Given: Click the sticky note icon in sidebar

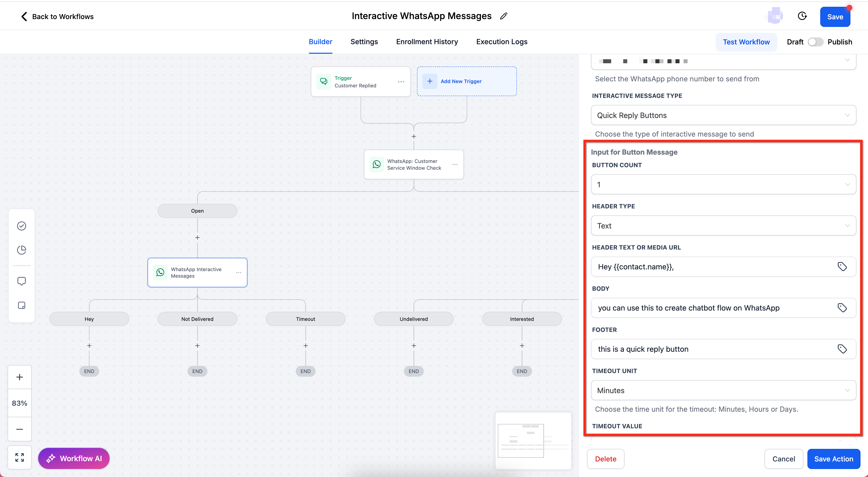Looking at the screenshot, I should [x=22, y=305].
